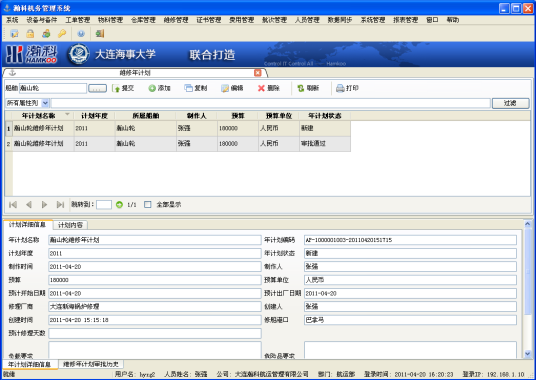Go to the first page of results
Image resolution: width=536 pixels, height=380 pixels.
click(13, 205)
